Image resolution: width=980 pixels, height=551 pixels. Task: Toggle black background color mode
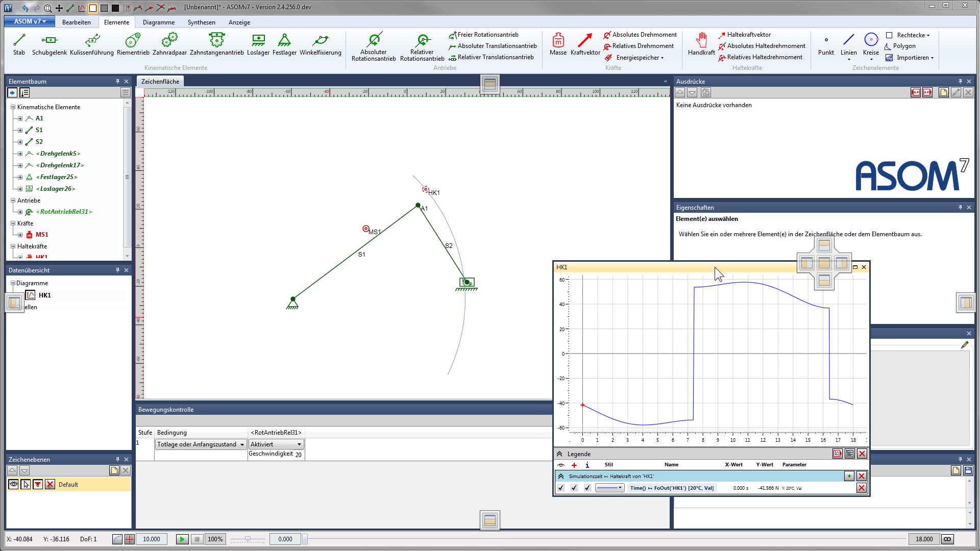(115, 8)
